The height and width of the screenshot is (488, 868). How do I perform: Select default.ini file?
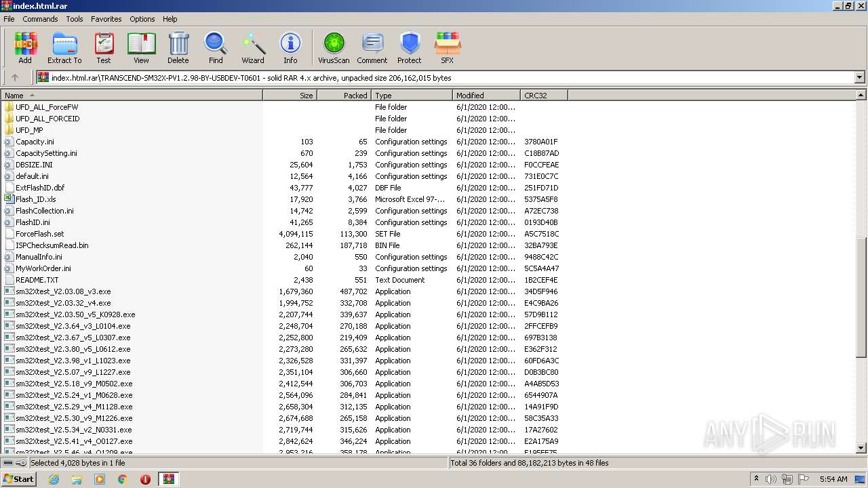32,176
